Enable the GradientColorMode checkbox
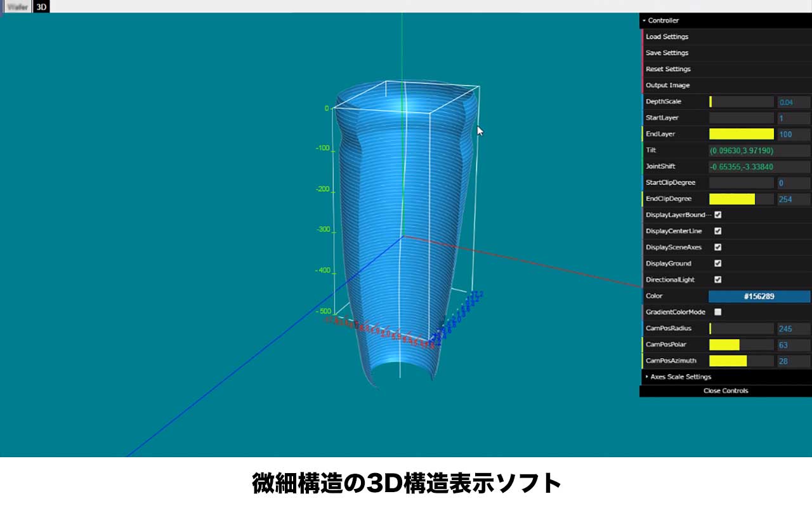 (718, 312)
